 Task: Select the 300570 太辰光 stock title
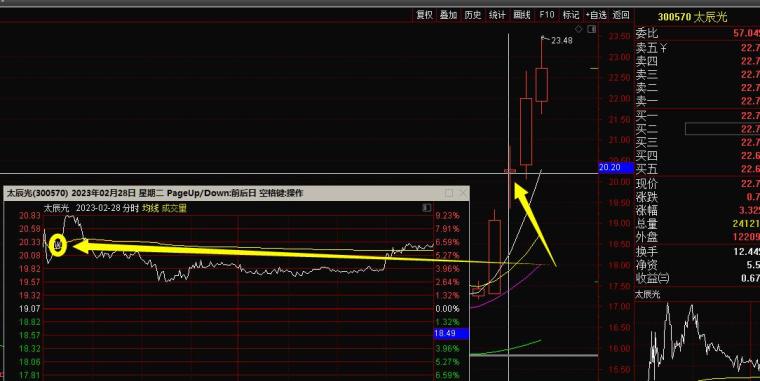tap(693, 17)
